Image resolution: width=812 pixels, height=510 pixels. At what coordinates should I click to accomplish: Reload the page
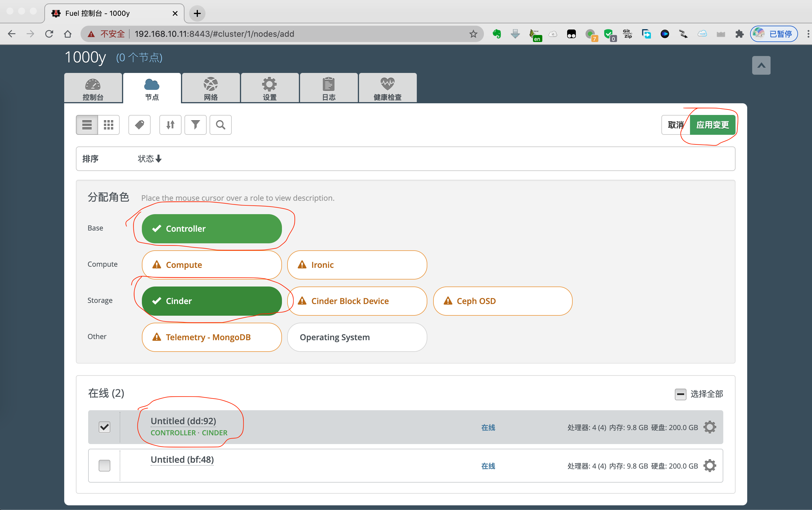click(49, 34)
